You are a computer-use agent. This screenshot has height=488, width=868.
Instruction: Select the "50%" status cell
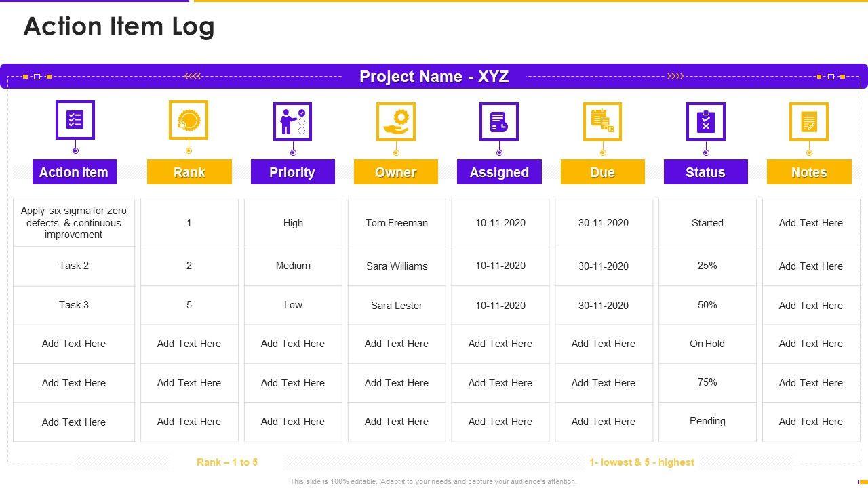(707, 305)
